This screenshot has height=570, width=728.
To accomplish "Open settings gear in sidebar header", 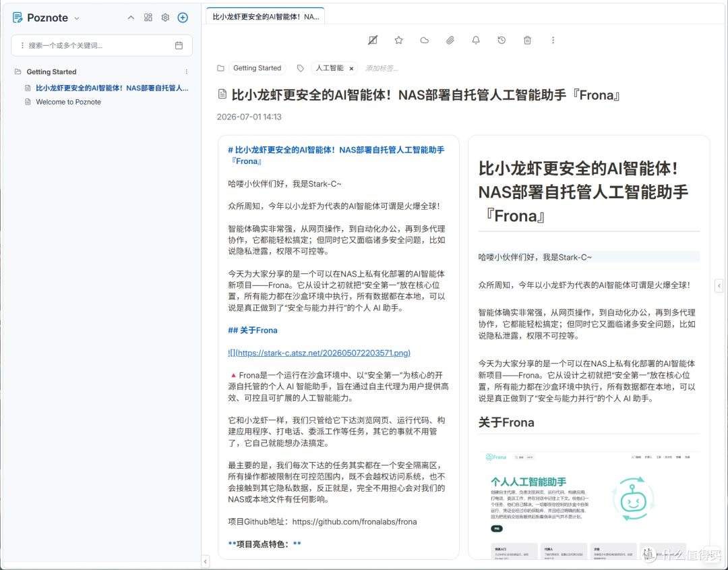I will [165, 18].
